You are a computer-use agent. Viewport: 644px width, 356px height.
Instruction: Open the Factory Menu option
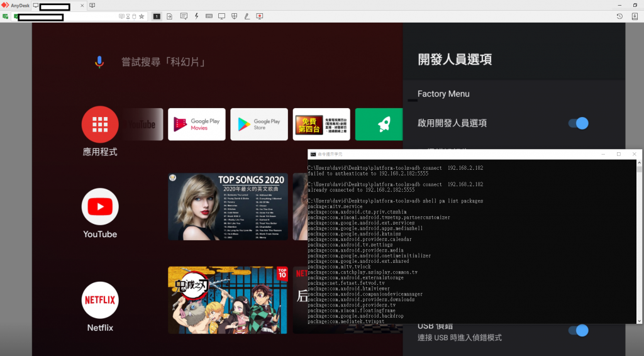pos(443,94)
